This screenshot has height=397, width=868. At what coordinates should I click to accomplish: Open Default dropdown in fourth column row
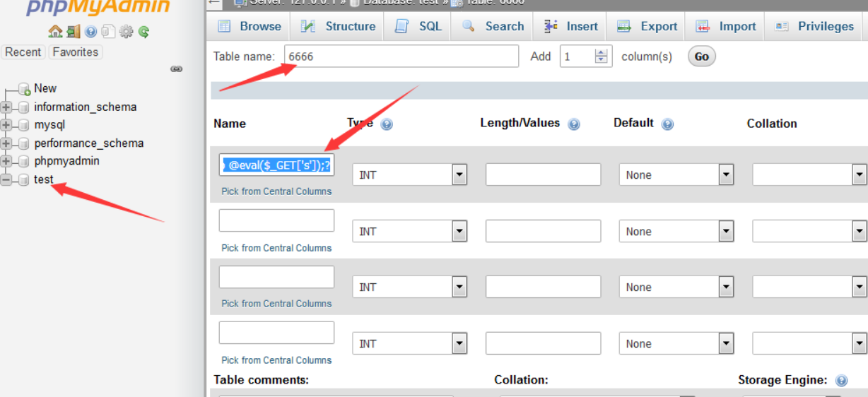(x=676, y=343)
